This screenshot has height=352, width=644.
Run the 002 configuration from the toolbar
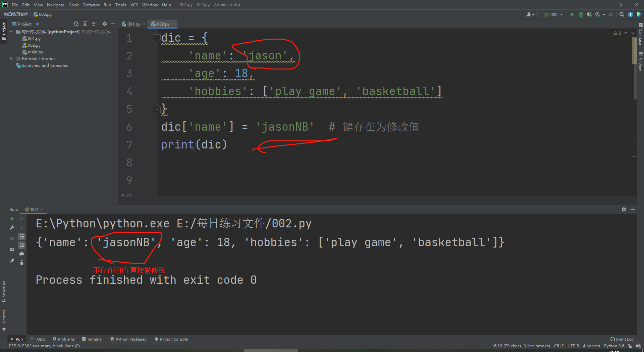[572, 14]
